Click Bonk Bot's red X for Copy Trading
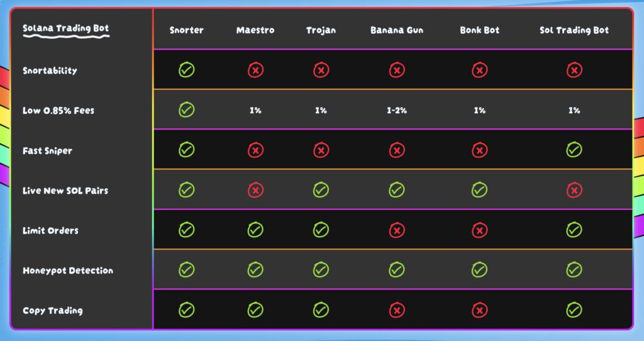This screenshot has width=644, height=341. click(x=479, y=310)
